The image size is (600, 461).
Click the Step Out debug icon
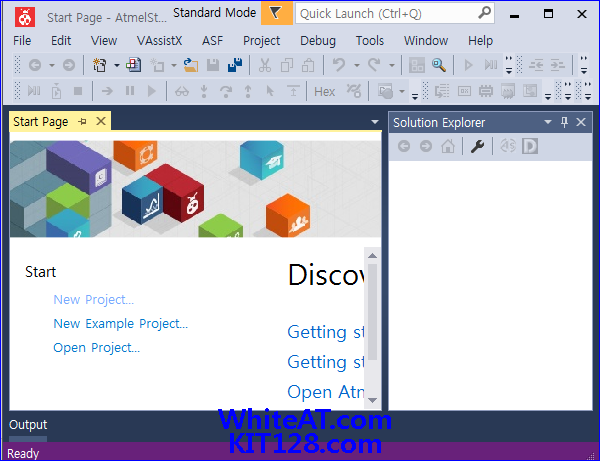tap(248, 91)
